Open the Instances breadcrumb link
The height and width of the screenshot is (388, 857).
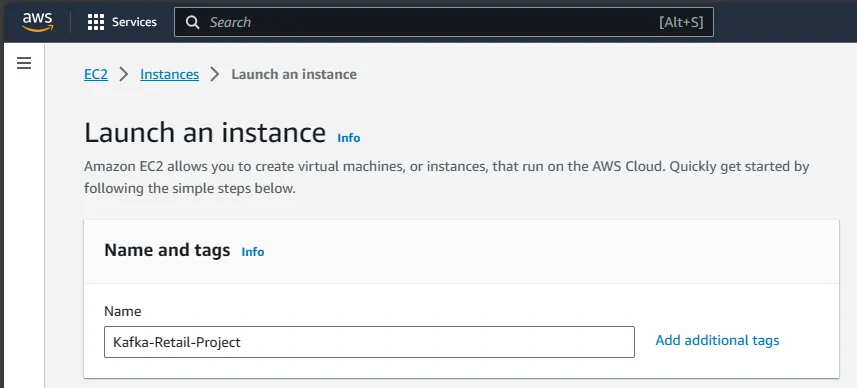tap(169, 74)
